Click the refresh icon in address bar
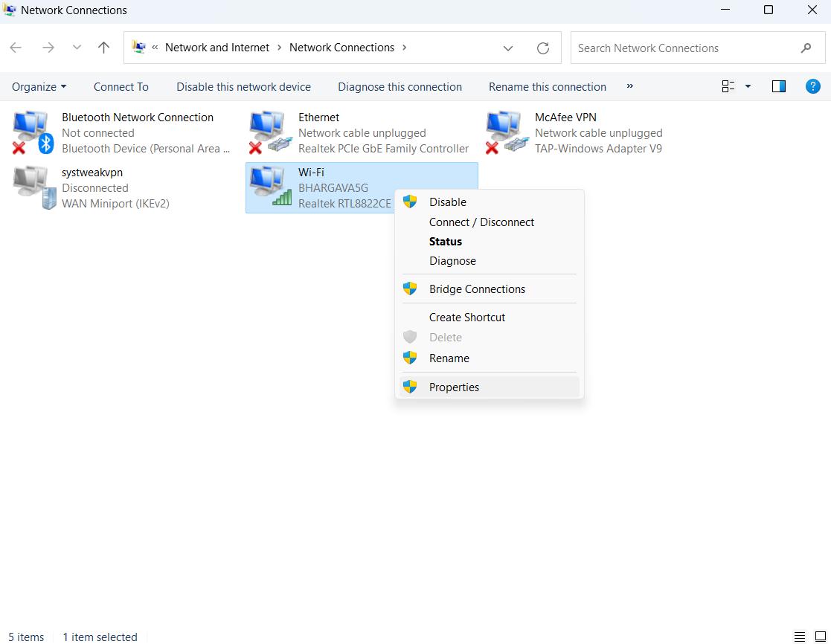The image size is (831, 644). point(543,48)
